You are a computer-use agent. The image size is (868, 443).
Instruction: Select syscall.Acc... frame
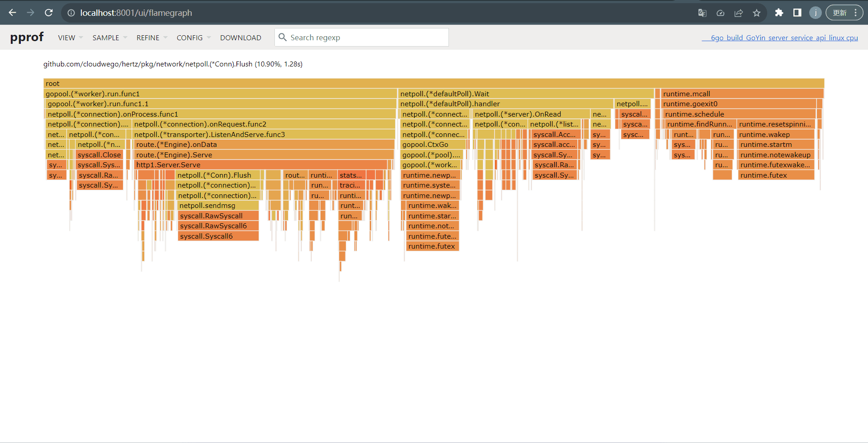point(555,134)
